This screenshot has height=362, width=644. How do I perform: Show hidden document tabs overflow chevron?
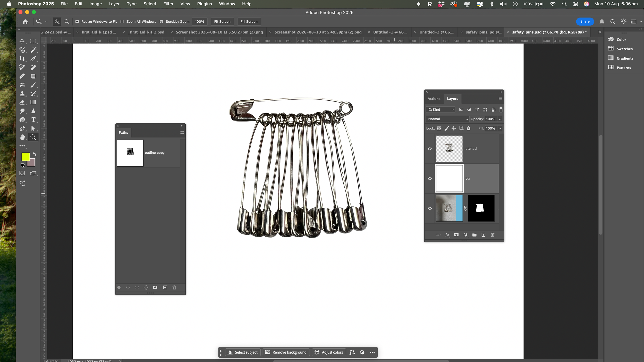point(600,32)
